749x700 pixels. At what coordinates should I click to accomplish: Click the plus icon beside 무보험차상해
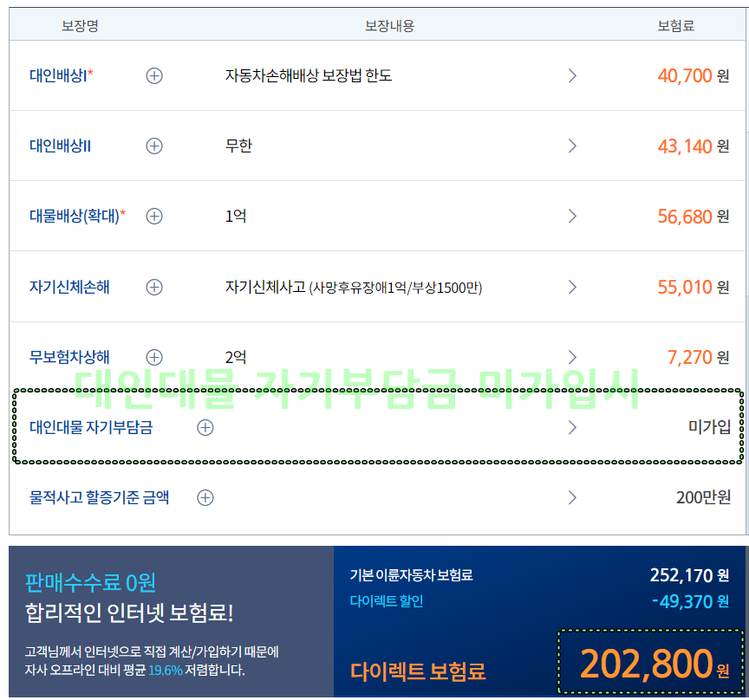pos(154,357)
